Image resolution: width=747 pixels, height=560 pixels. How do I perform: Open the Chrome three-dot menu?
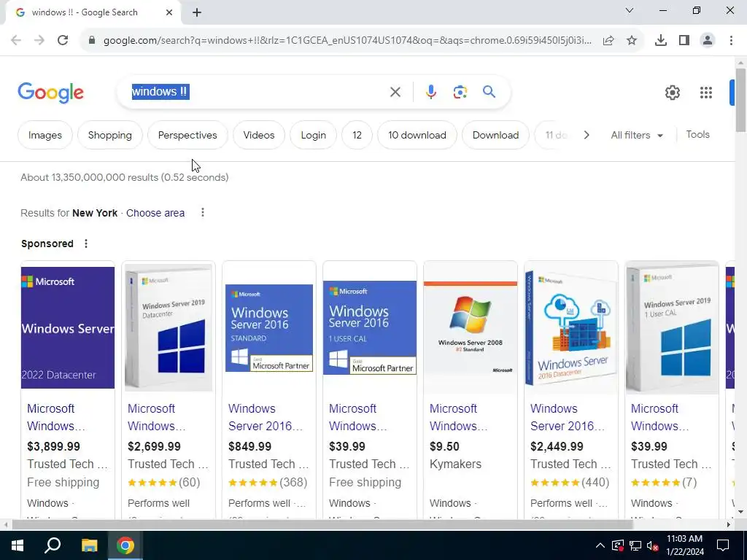point(731,41)
